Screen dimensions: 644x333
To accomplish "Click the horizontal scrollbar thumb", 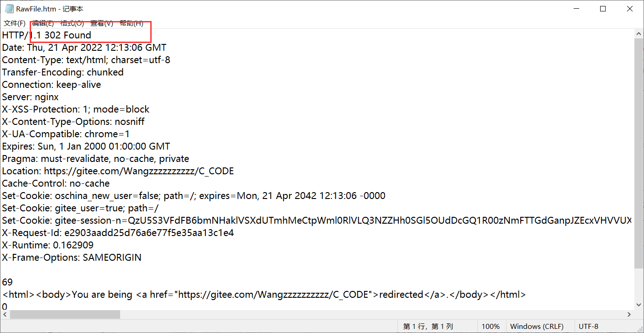I will tap(65, 315).
